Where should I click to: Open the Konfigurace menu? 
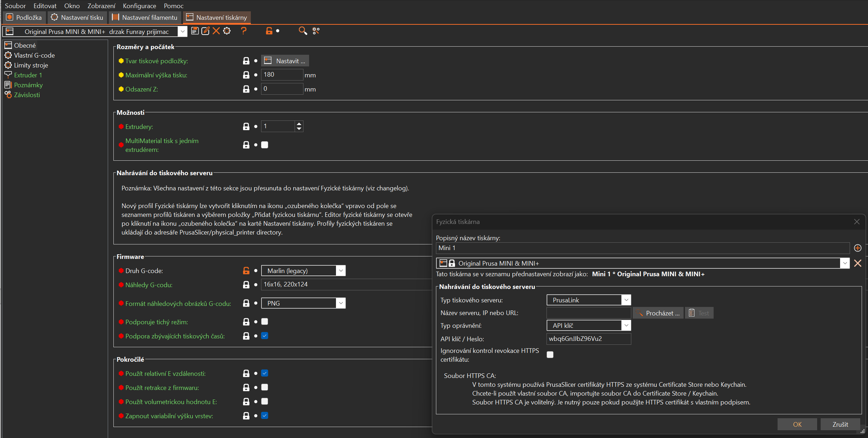139,6
